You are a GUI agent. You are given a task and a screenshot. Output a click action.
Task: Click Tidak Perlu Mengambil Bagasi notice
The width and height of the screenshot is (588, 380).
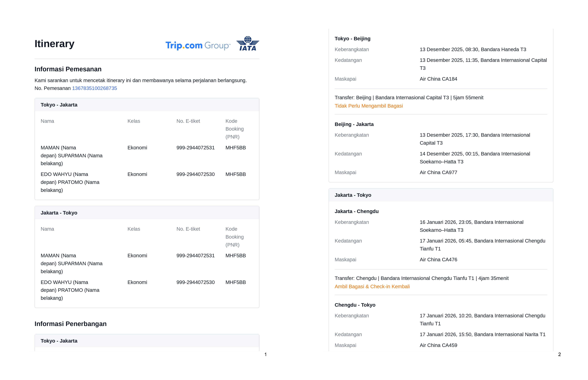369,106
